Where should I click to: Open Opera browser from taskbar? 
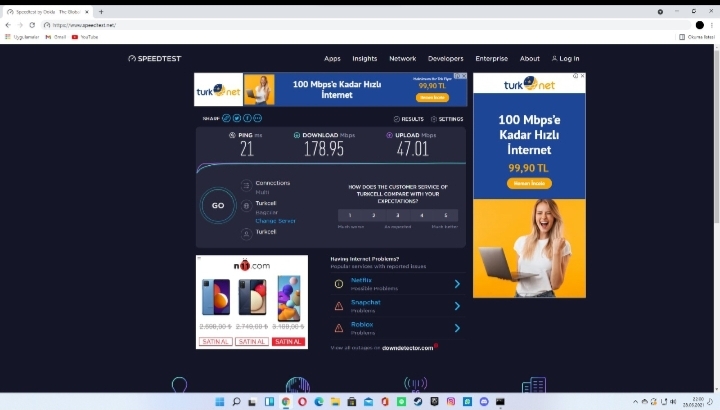click(302, 402)
